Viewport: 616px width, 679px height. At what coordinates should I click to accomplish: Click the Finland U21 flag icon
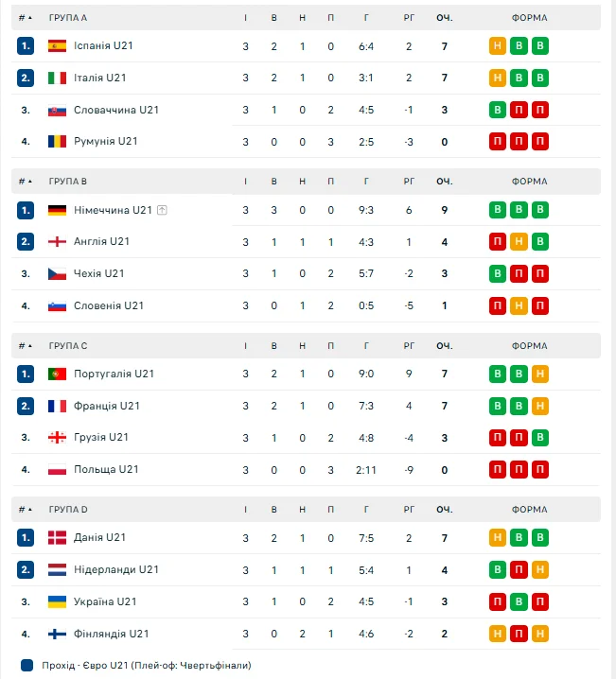coord(57,634)
